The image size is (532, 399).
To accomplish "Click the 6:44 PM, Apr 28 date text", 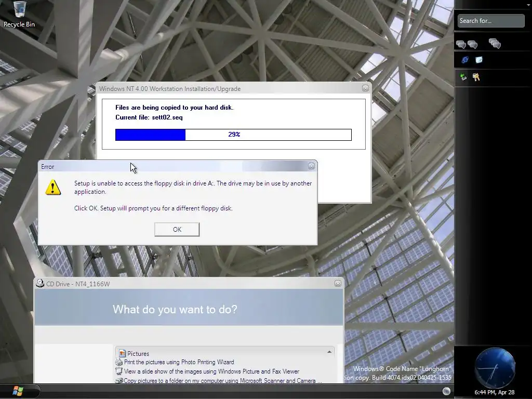I will coord(495,392).
